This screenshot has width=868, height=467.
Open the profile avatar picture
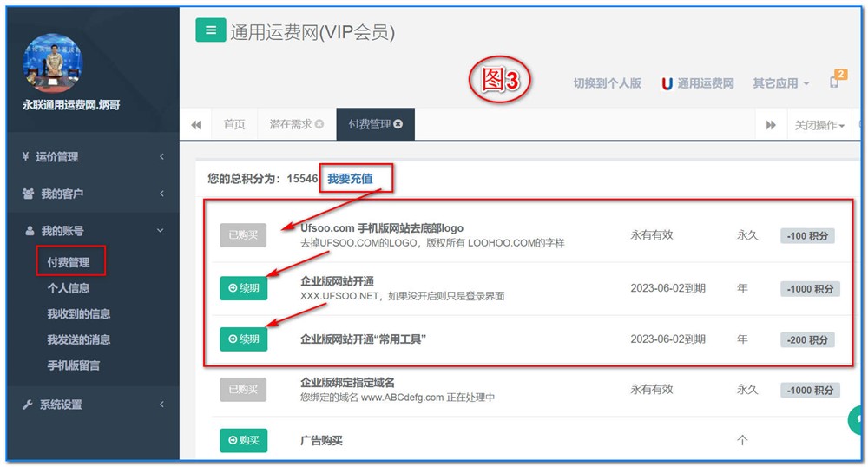click(53, 62)
